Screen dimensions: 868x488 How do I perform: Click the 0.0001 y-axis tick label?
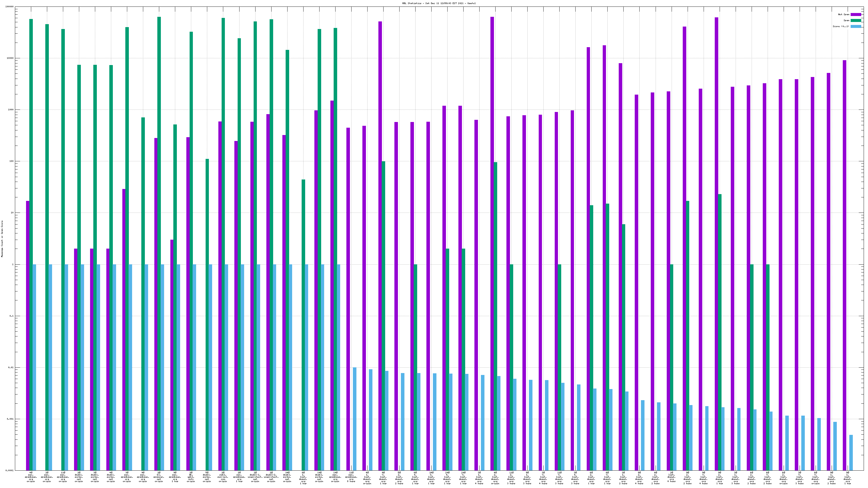pyautogui.click(x=10, y=470)
